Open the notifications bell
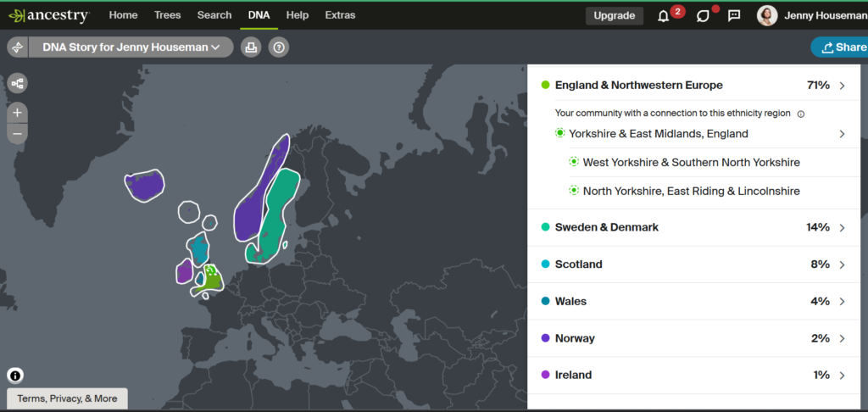 pos(663,16)
